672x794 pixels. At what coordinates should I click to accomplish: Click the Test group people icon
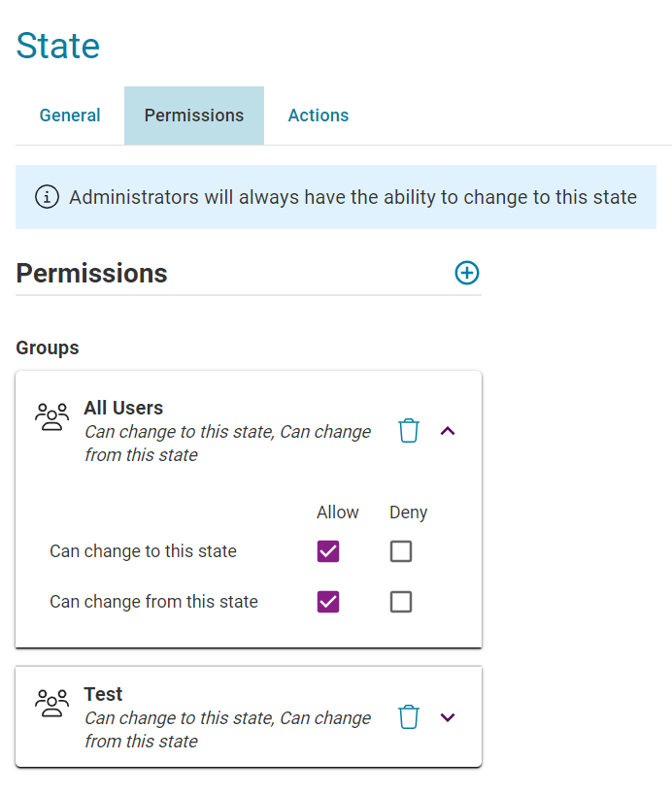click(51, 703)
